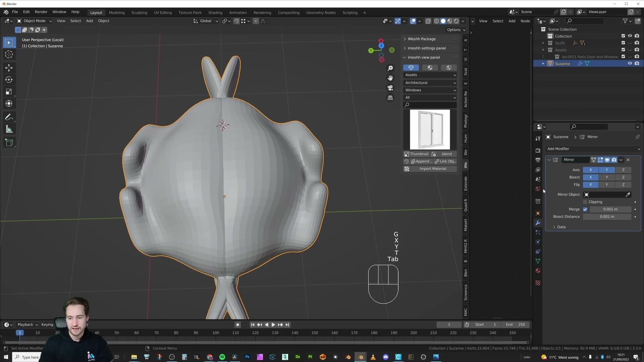Switch to the Shading workspace tab
This screenshot has height=362, width=644.
[215, 13]
